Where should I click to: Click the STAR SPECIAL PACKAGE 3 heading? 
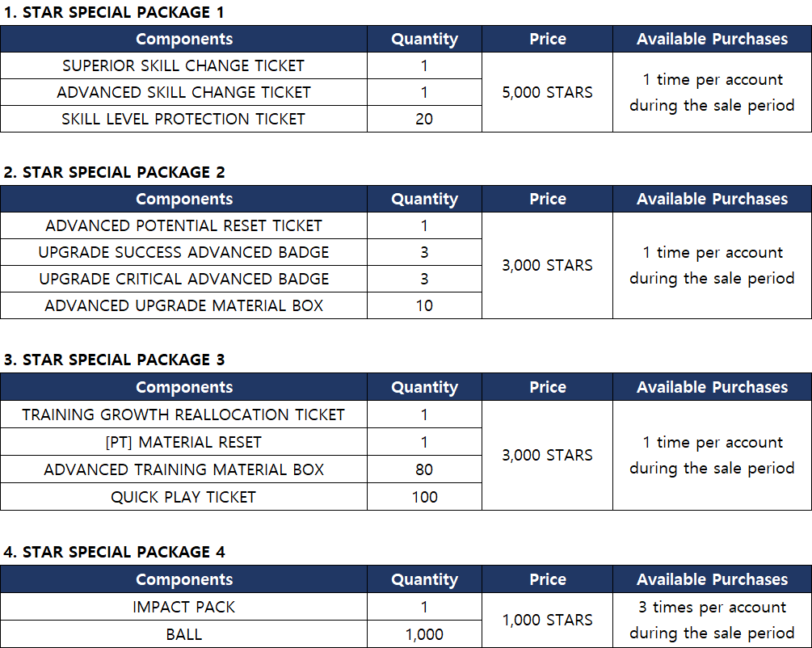114,360
